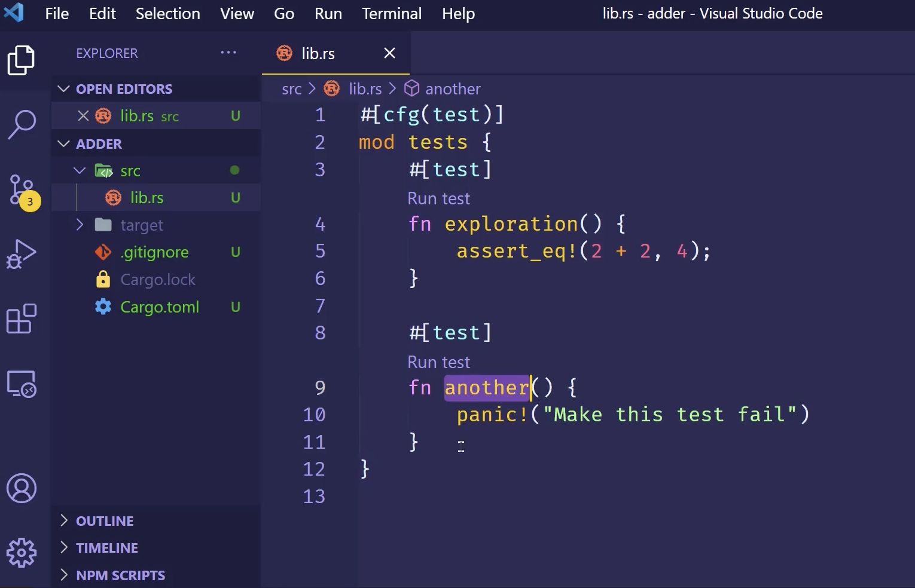
Task: Open the Explorer view in activity bar
Action: pyautogui.click(x=21, y=60)
